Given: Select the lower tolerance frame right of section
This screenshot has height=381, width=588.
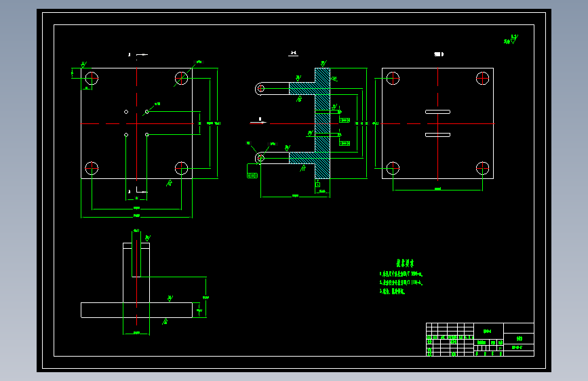Looking at the screenshot, I should pyautogui.click(x=345, y=143).
